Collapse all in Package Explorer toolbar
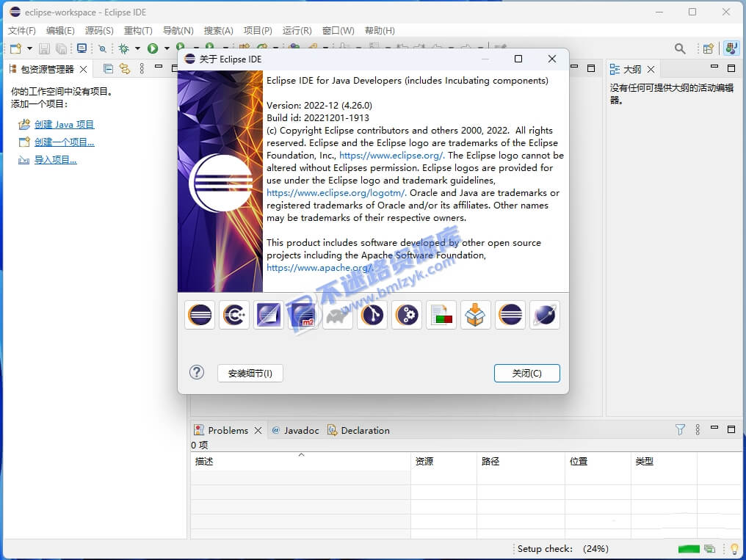 pos(108,69)
